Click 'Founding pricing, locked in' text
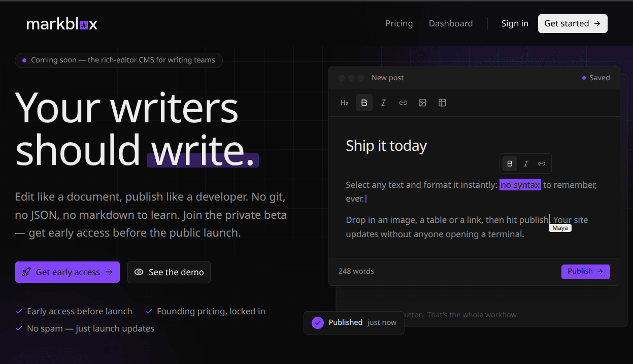 pyautogui.click(x=211, y=311)
